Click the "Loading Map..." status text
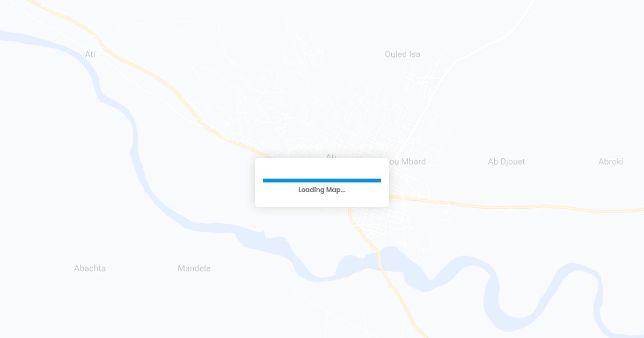Viewport: 644px width, 338px height. [322, 190]
